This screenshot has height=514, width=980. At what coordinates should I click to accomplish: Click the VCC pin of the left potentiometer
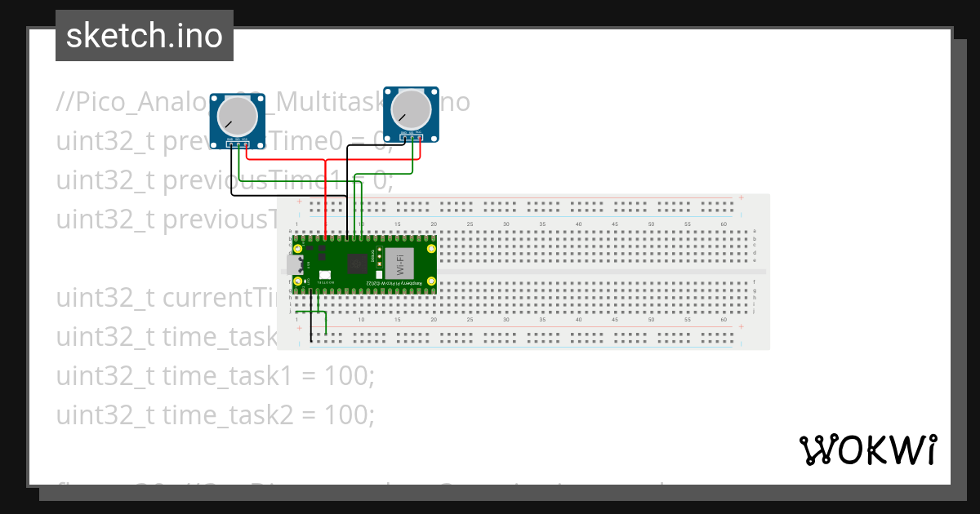246,144
